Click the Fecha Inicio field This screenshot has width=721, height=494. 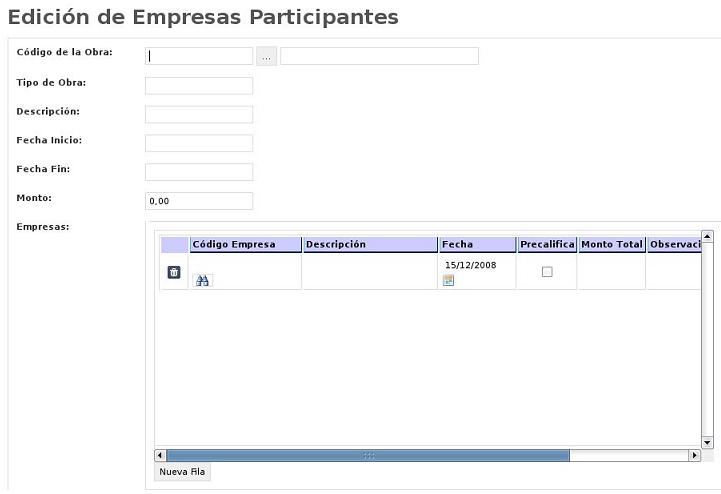[199, 143]
